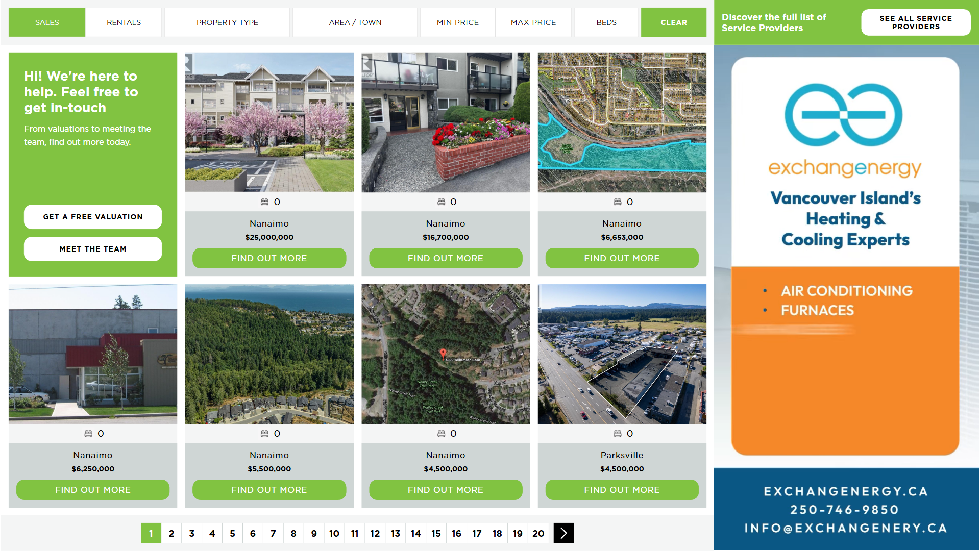Open the Min Price dropdown

pos(457,22)
